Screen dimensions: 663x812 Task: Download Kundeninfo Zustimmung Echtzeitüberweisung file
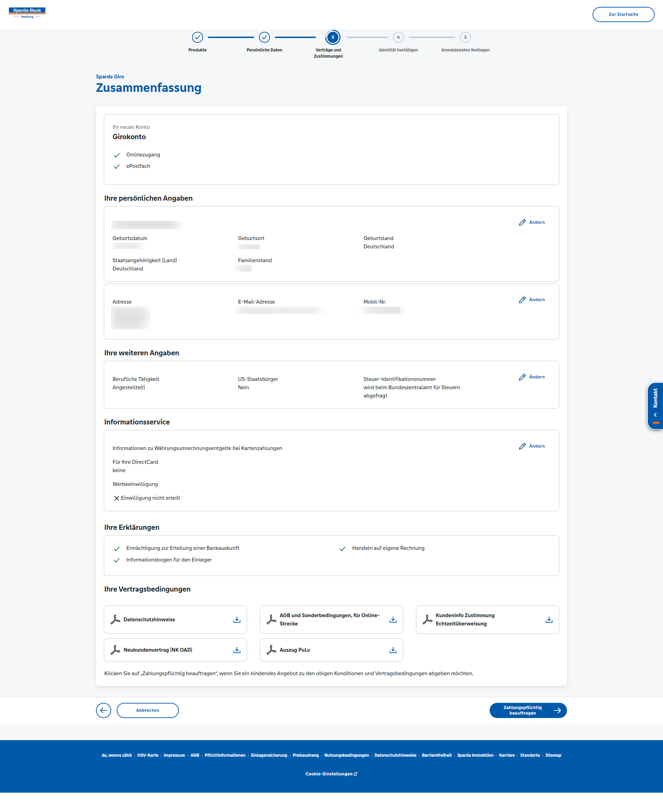tap(549, 620)
